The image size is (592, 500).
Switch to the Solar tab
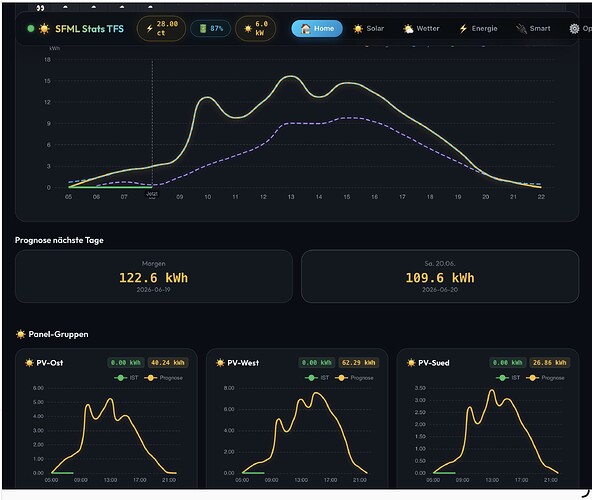pyautogui.click(x=368, y=29)
